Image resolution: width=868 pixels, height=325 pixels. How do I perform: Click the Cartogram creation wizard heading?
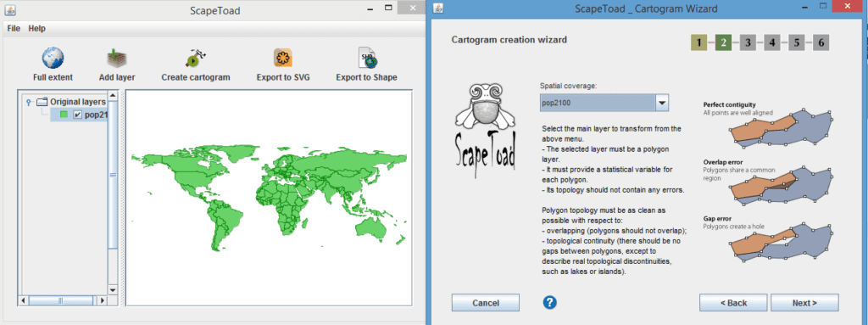point(509,39)
